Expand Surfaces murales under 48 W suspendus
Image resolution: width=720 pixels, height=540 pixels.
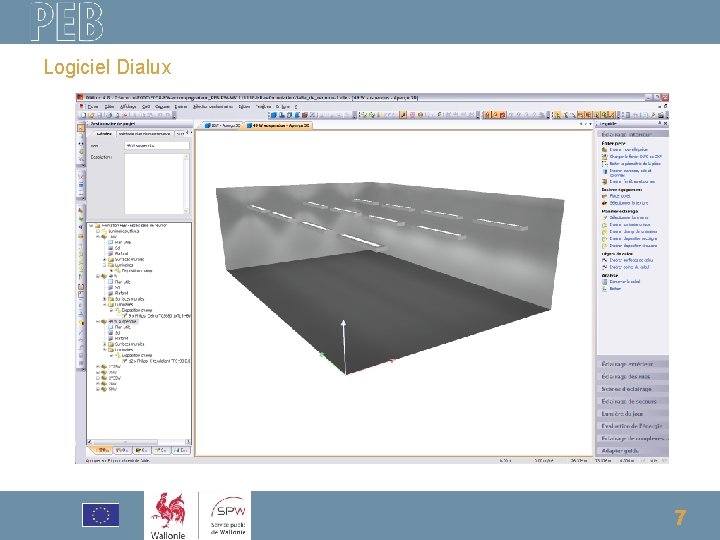pyautogui.click(x=105, y=344)
